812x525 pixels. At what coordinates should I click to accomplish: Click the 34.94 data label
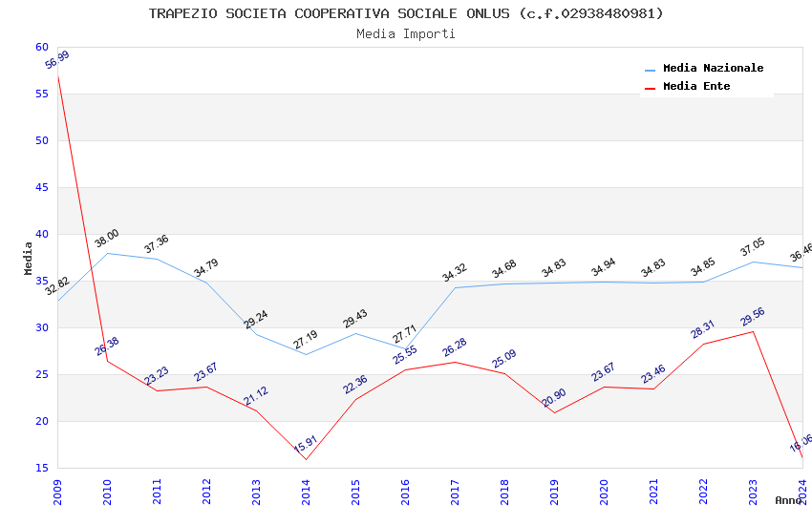click(x=604, y=267)
